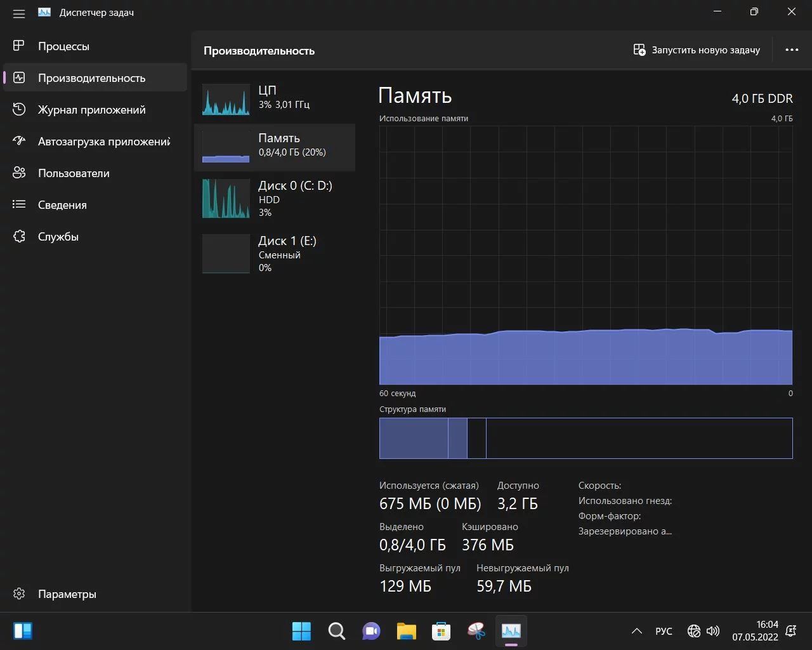This screenshot has height=650, width=812.
Task: Select the ЦП performance item
Action: [x=275, y=99]
